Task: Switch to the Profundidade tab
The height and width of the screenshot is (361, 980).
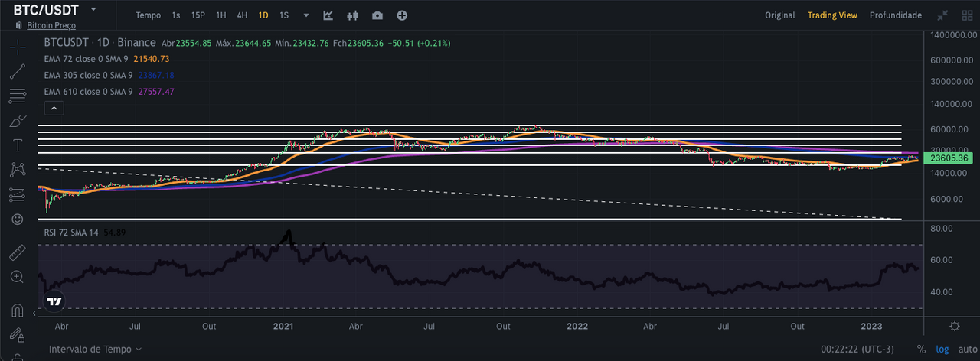Action: click(896, 15)
